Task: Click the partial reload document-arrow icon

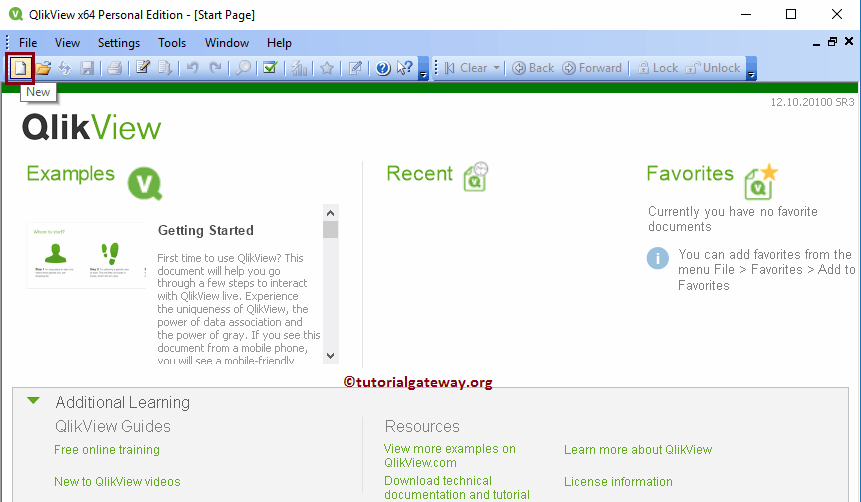Action: [x=165, y=68]
